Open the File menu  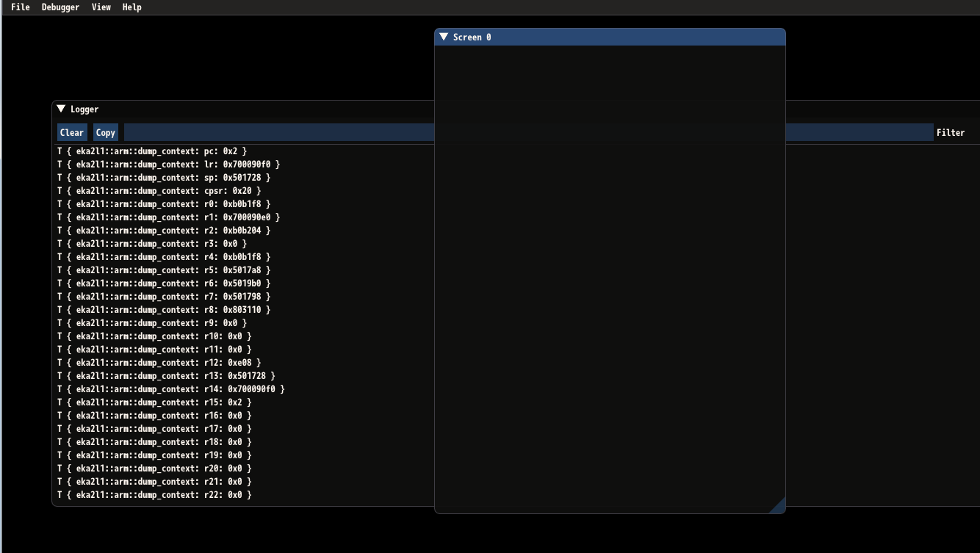(20, 7)
